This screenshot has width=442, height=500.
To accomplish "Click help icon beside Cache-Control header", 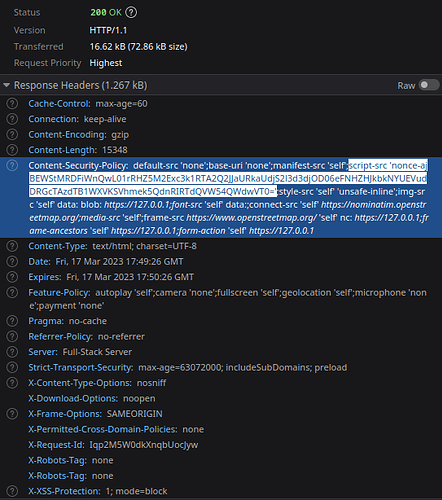I will tap(12, 104).
